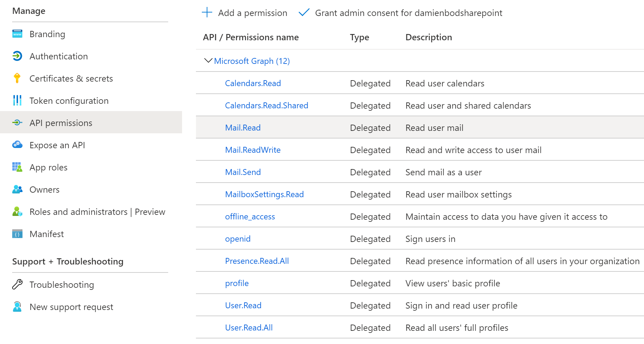The image size is (644, 344).
Task: Click the Manifest icon in sidebar
Action: (17, 234)
